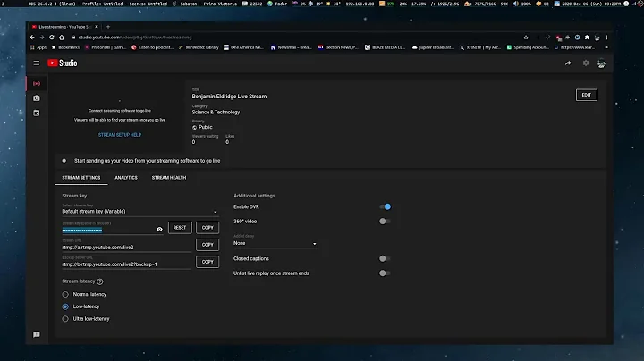644x361 pixels.
Task: Go back with the browser back arrow
Action: point(32,38)
